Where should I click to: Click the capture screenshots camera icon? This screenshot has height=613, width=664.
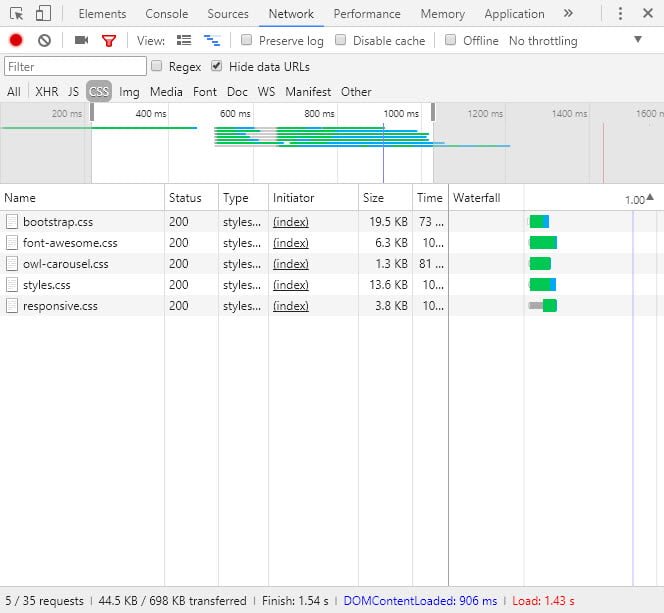tap(81, 41)
